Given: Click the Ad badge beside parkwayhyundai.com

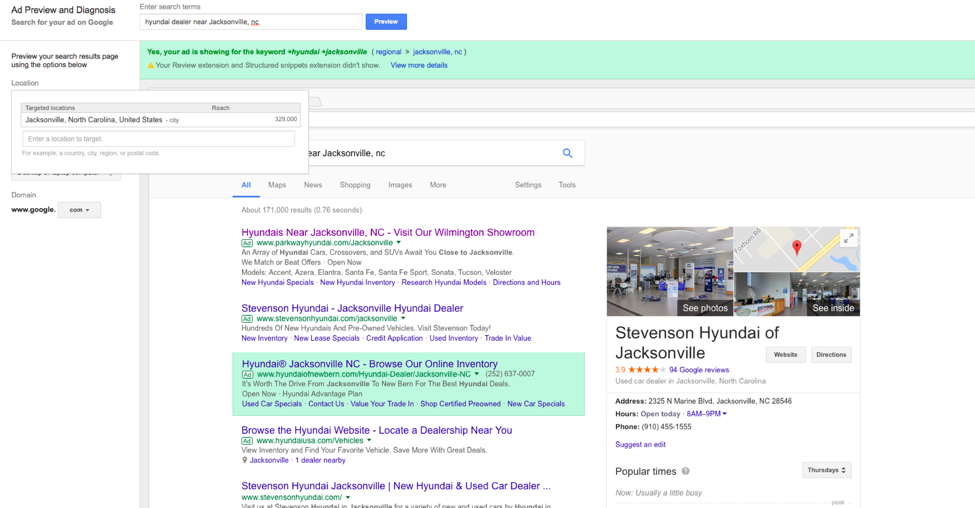Looking at the screenshot, I should [247, 243].
